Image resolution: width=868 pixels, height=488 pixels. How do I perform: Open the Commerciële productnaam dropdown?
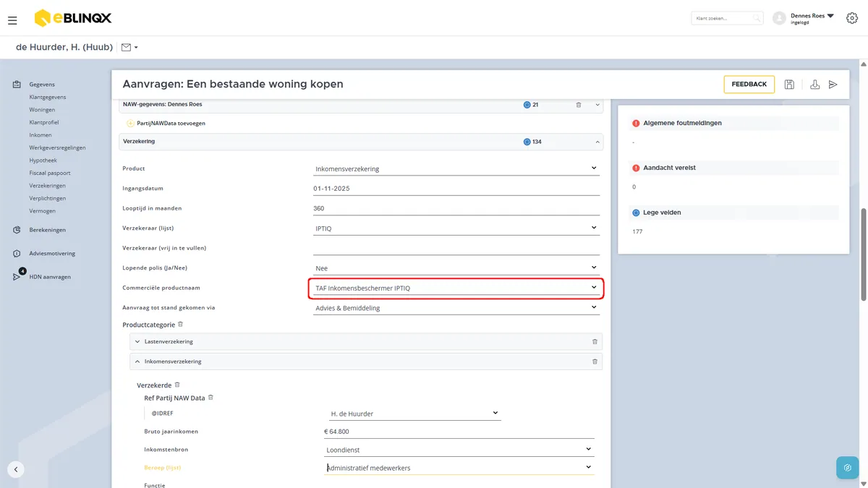point(456,288)
